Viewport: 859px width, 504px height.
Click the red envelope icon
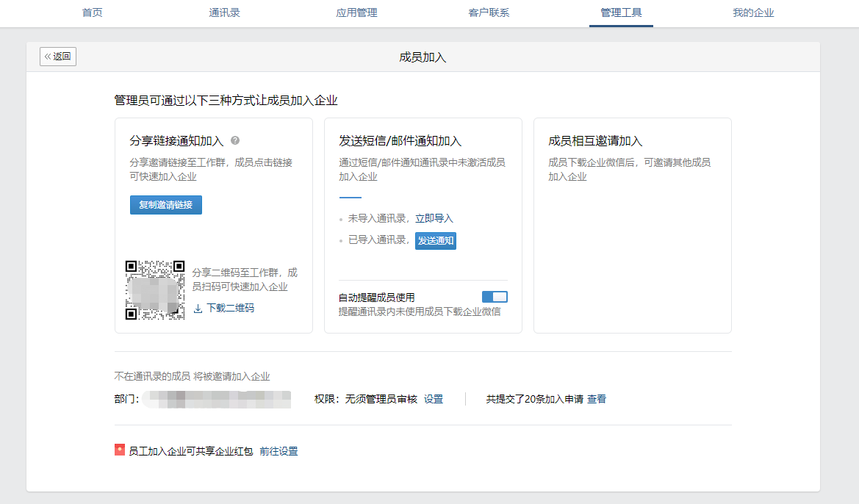[120, 450]
